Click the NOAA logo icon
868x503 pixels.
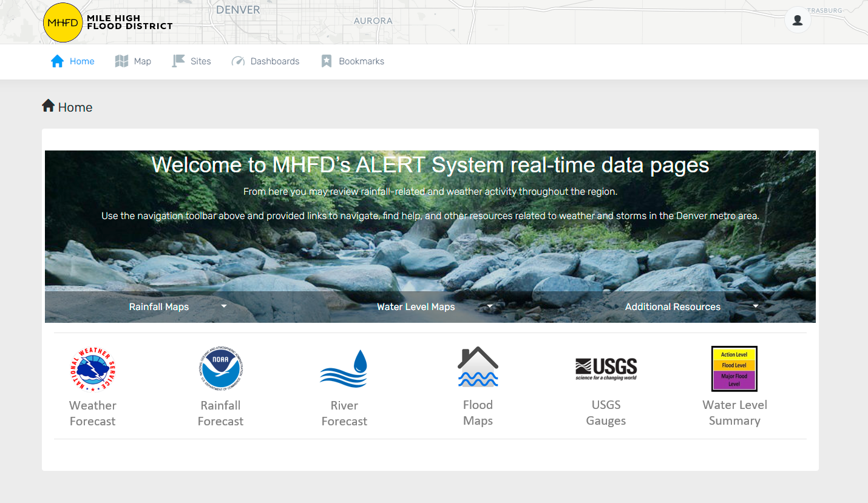220,369
